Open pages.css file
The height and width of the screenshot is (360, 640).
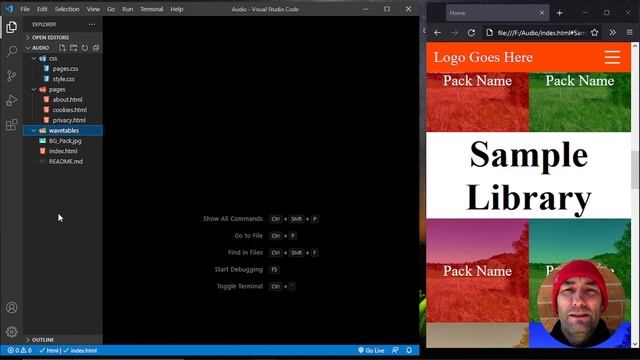pyautogui.click(x=65, y=69)
